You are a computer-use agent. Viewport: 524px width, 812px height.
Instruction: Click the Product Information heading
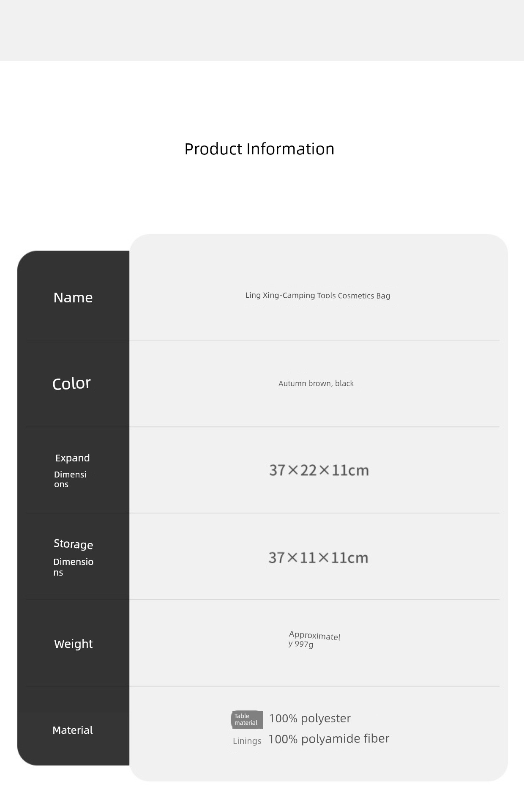coord(259,149)
